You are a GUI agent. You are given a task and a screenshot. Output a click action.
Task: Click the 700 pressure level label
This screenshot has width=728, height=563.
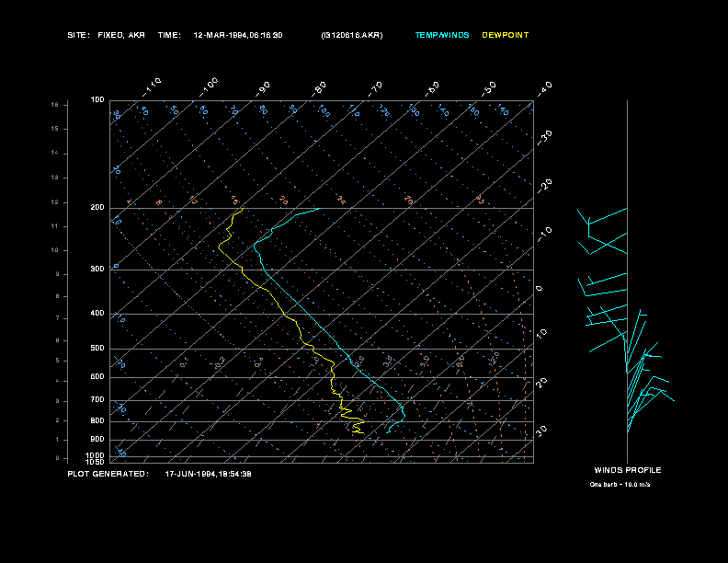(97, 400)
